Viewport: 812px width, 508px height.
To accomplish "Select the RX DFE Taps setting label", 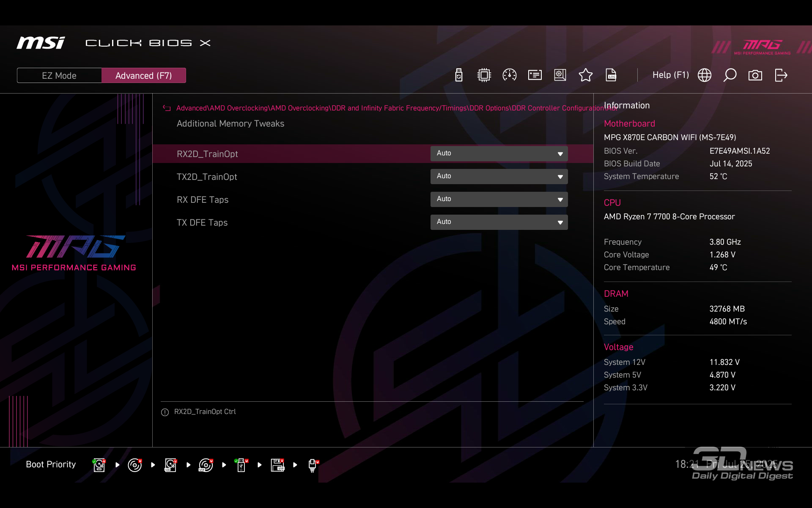I will pyautogui.click(x=203, y=200).
